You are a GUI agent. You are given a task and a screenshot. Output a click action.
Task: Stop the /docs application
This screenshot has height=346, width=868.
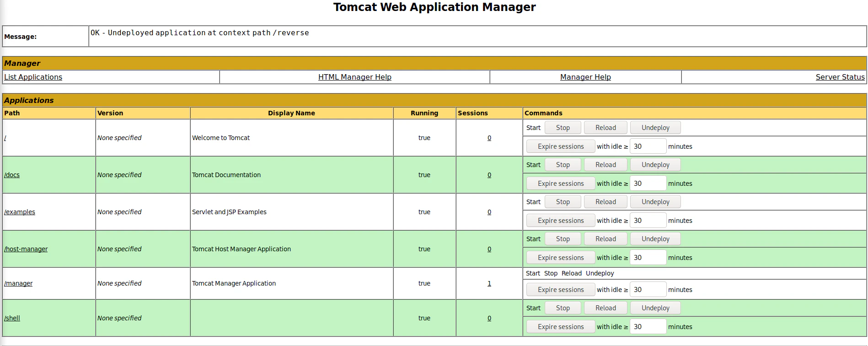pos(563,165)
